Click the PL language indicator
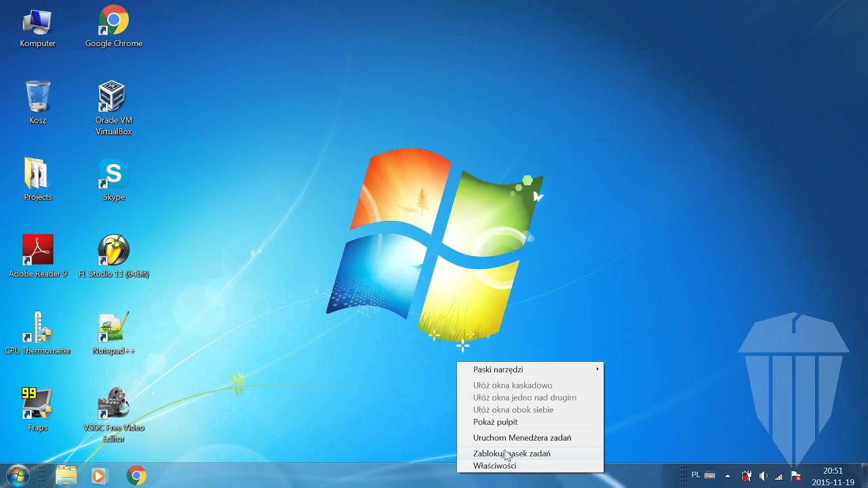Image resolution: width=868 pixels, height=488 pixels. [x=696, y=475]
